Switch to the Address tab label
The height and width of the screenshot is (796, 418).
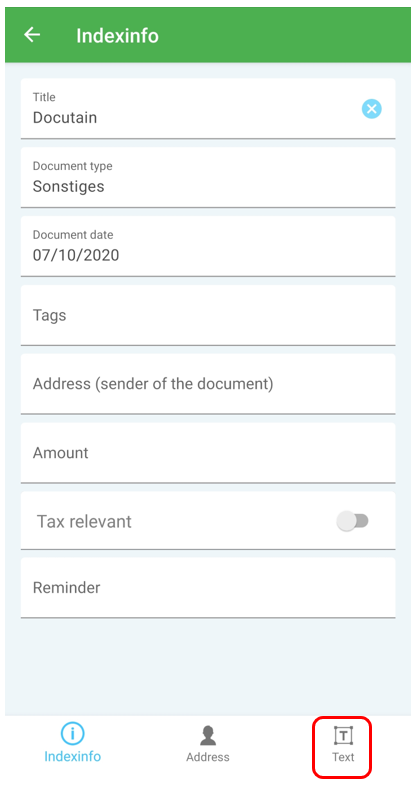pyautogui.click(x=208, y=757)
